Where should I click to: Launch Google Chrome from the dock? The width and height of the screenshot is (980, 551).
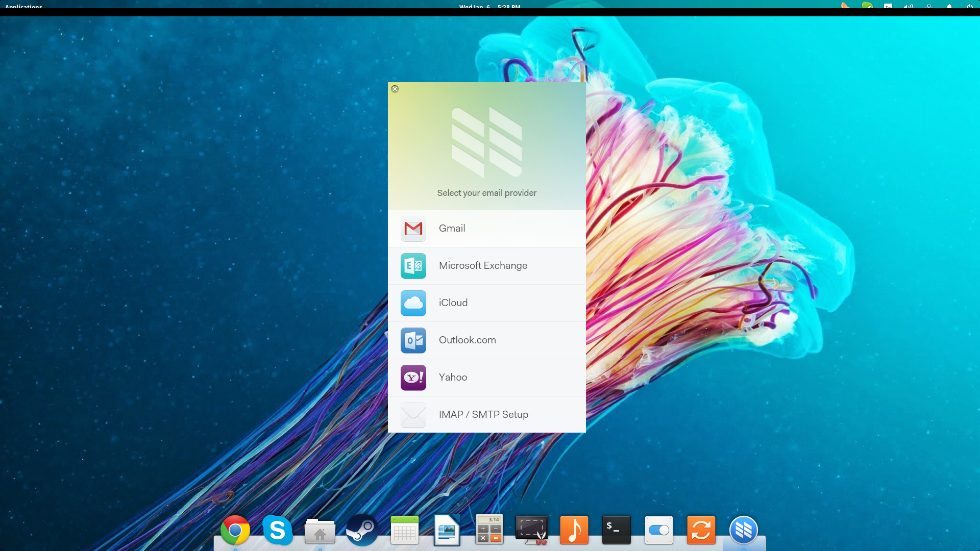point(235,531)
